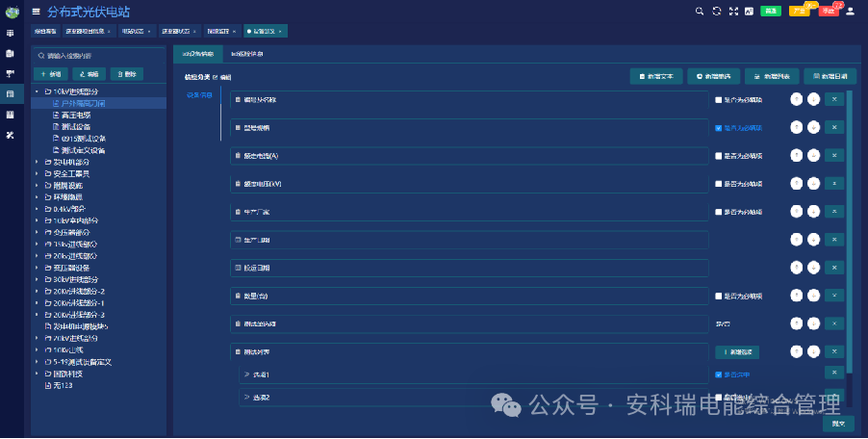Toggle fullscreen mode icon in header

[733, 12]
